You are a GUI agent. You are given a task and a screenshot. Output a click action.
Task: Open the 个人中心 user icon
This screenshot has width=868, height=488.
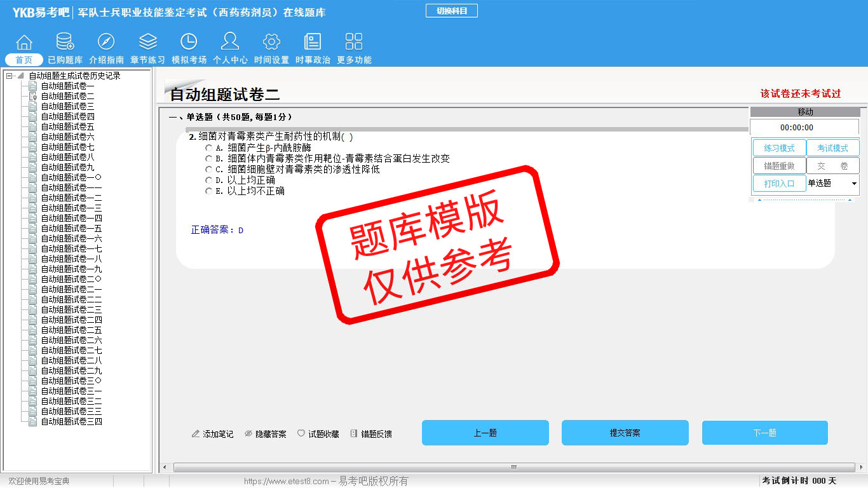[230, 42]
